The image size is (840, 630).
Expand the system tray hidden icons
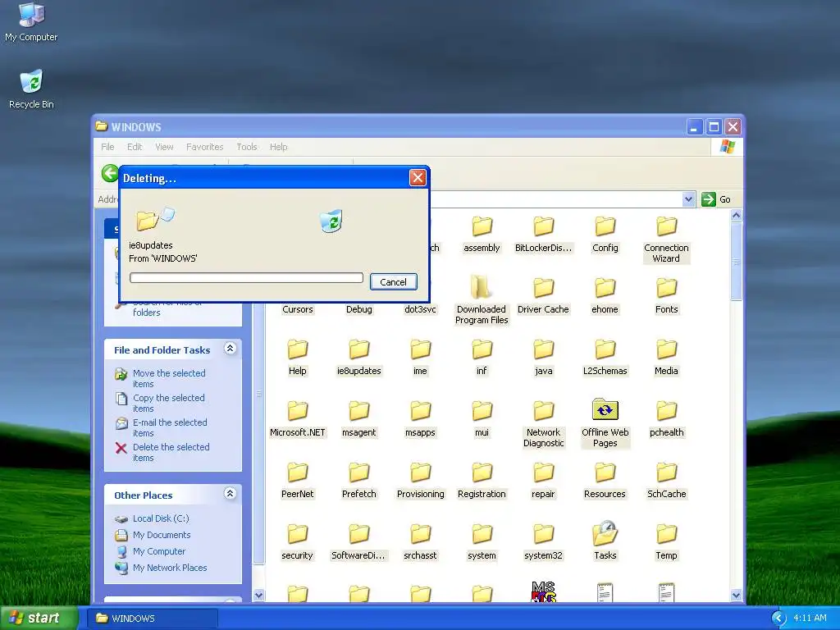click(778, 619)
